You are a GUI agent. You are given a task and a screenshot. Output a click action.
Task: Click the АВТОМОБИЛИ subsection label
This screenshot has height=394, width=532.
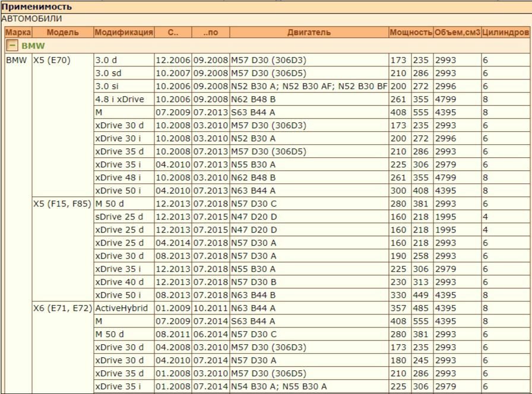pos(31,18)
